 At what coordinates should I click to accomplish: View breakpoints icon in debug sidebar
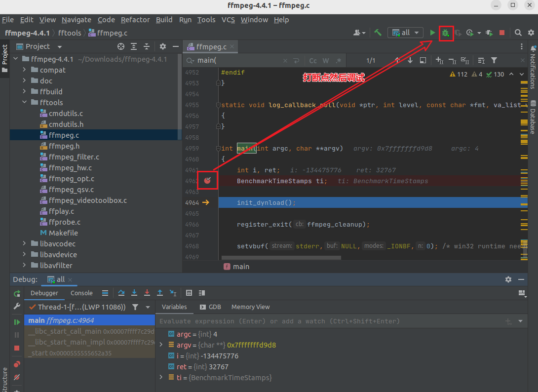coord(16,364)
